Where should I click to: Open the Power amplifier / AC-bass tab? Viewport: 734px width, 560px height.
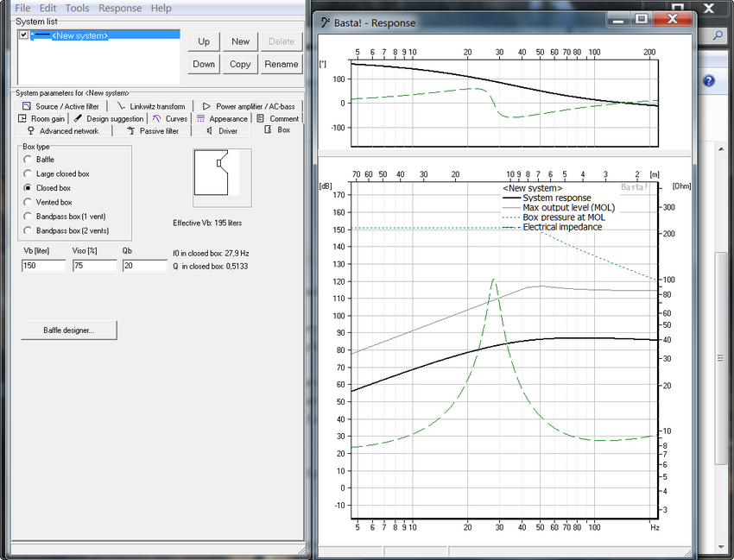tap(249, 106)
